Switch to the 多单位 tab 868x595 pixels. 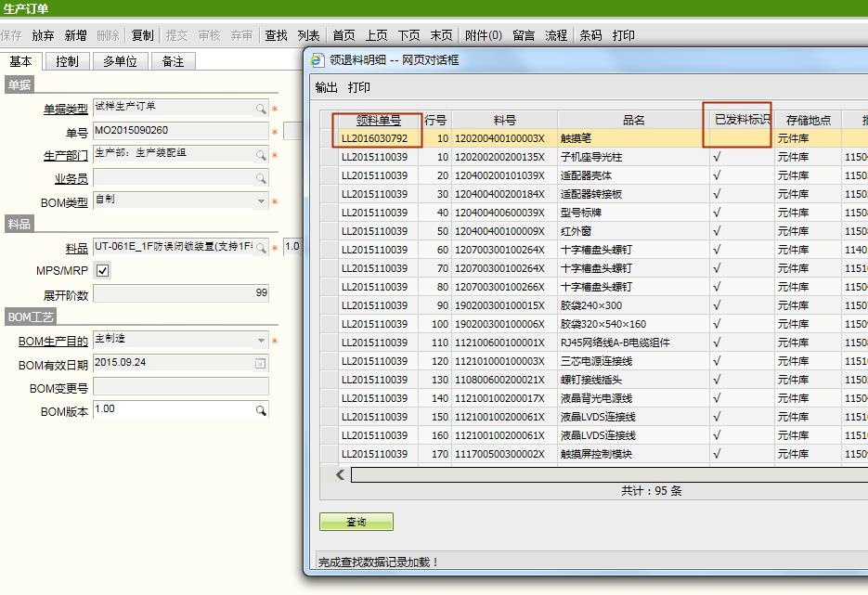click(x=120, y=60)
